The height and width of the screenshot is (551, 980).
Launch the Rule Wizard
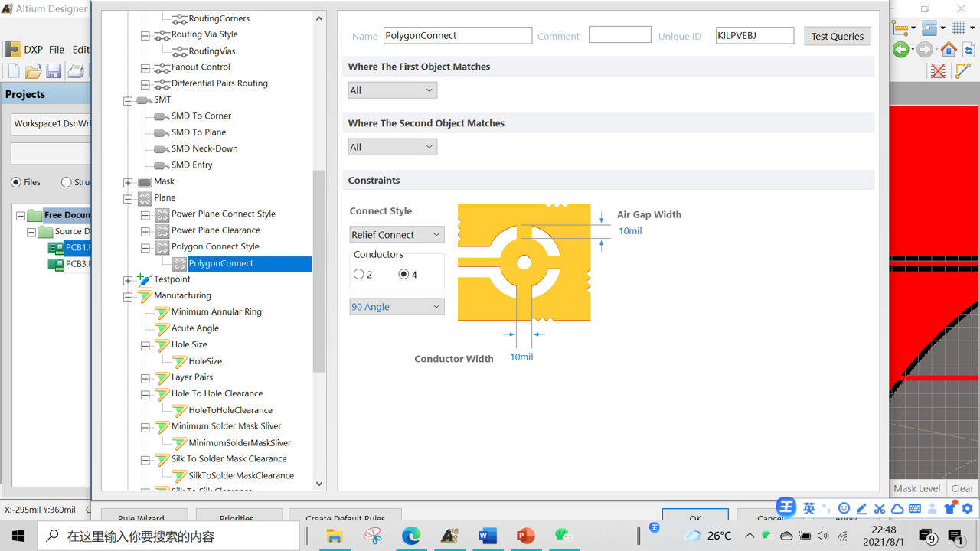[x=144, y=517]
